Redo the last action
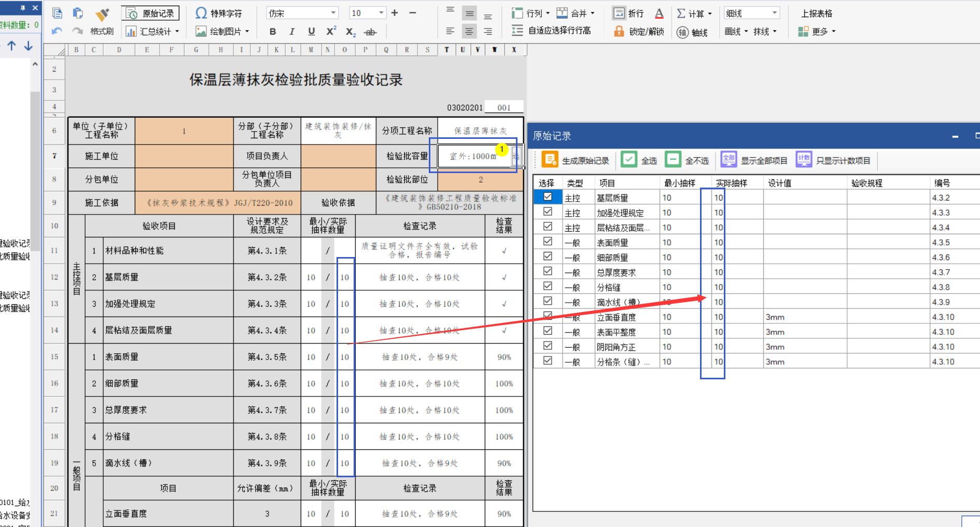This screenshot has height=527, width=980. [x=78, y=32]
